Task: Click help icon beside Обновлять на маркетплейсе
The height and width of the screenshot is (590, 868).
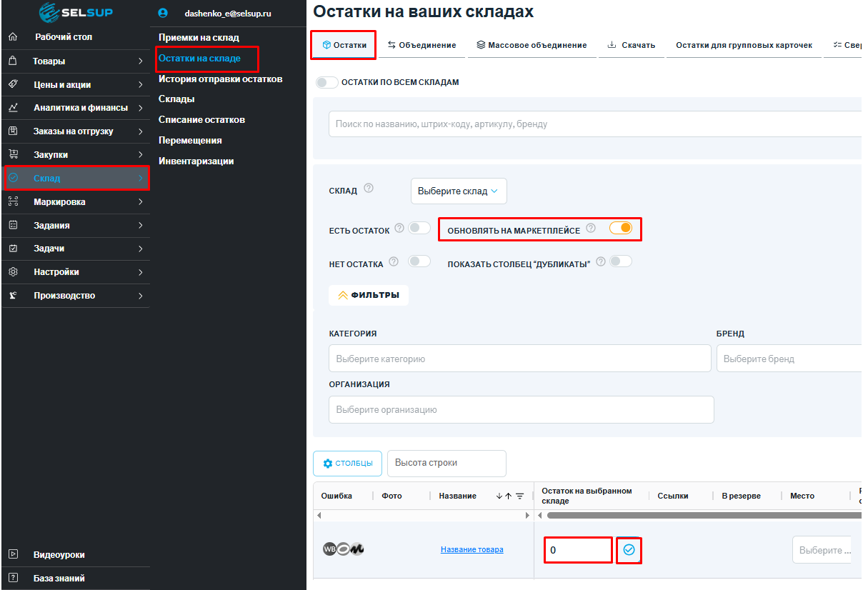Action: (x=591, y=229)
